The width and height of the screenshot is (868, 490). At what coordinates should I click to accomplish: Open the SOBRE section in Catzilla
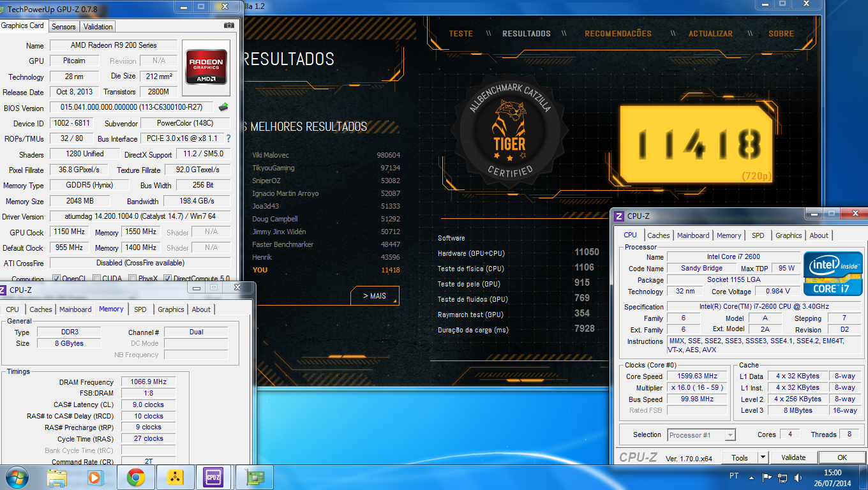pos(781,33)
